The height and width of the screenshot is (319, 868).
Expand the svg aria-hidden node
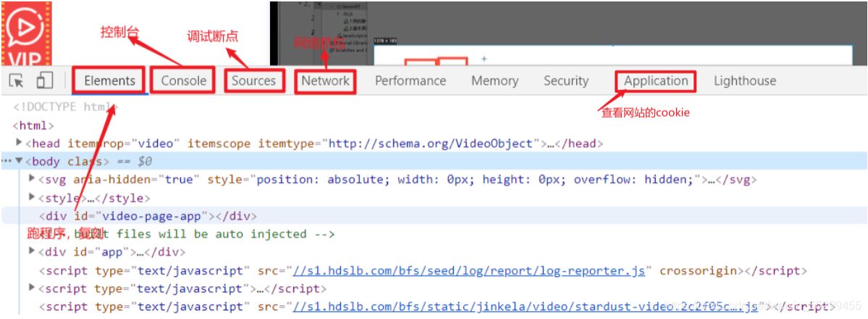point(32,179)
